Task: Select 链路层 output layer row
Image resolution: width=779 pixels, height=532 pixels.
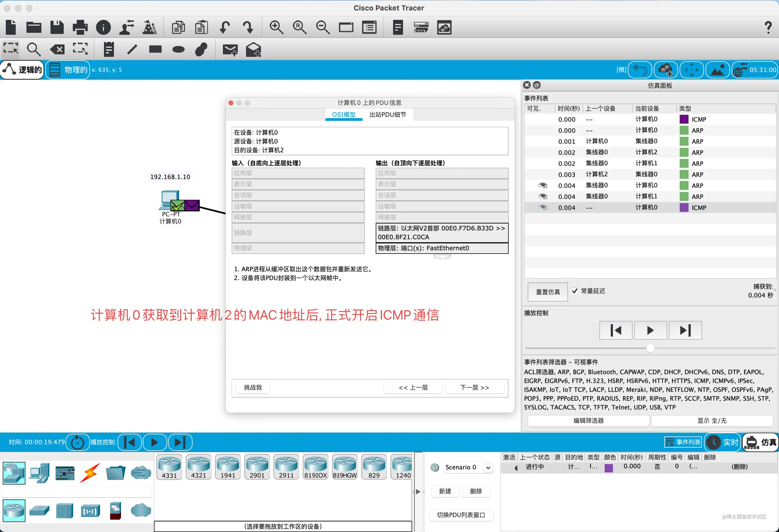Action: (x=442, y=233)
